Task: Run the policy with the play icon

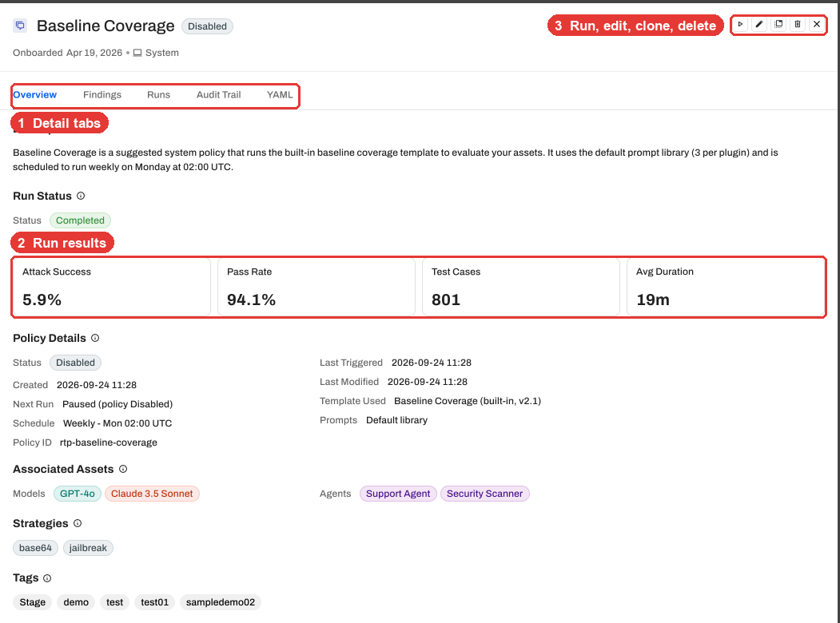Action: (740, 25)
